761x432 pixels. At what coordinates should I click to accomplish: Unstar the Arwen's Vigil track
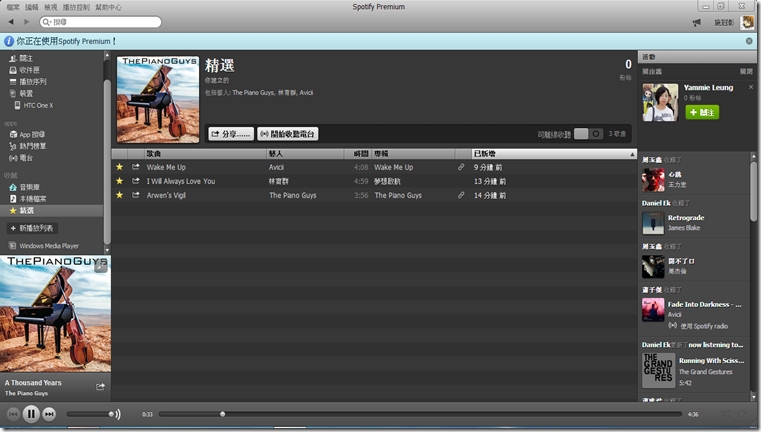tap(119, 195)
